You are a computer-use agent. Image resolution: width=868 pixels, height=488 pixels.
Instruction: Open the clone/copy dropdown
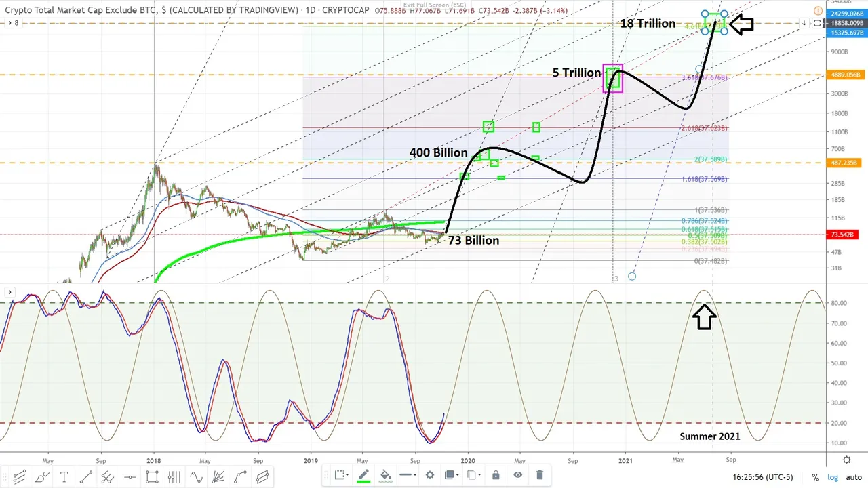click(474, 475)
